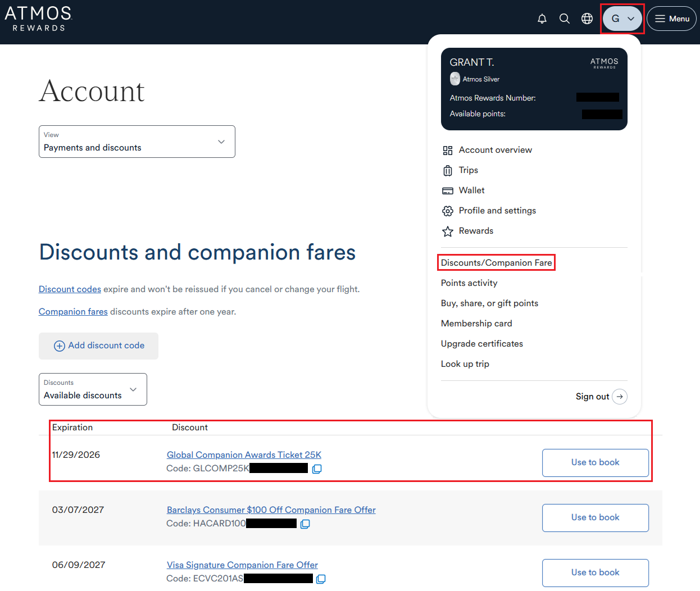Click the Account overview grid icon
700x591 pixels.
(x=448, y=151)
